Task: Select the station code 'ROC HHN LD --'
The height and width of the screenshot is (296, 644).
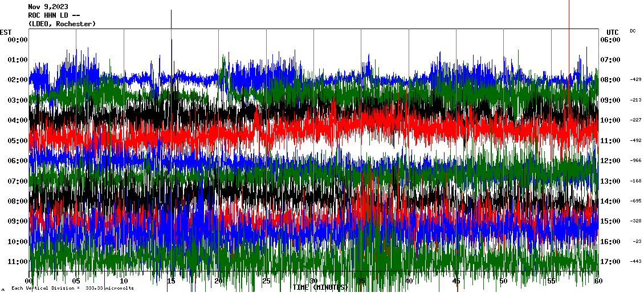Action: (54, 15)
